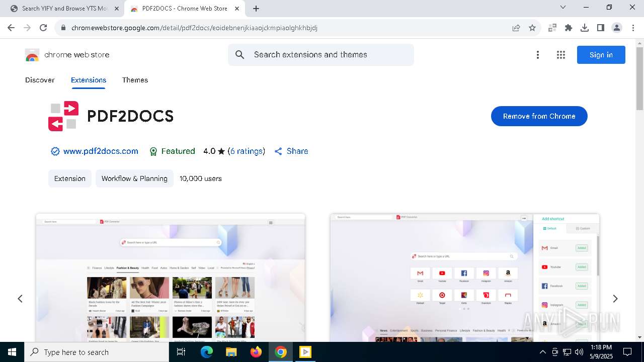Click the Share link text
644x362 pixels.
pyautogui.click(x=297, y=151)
